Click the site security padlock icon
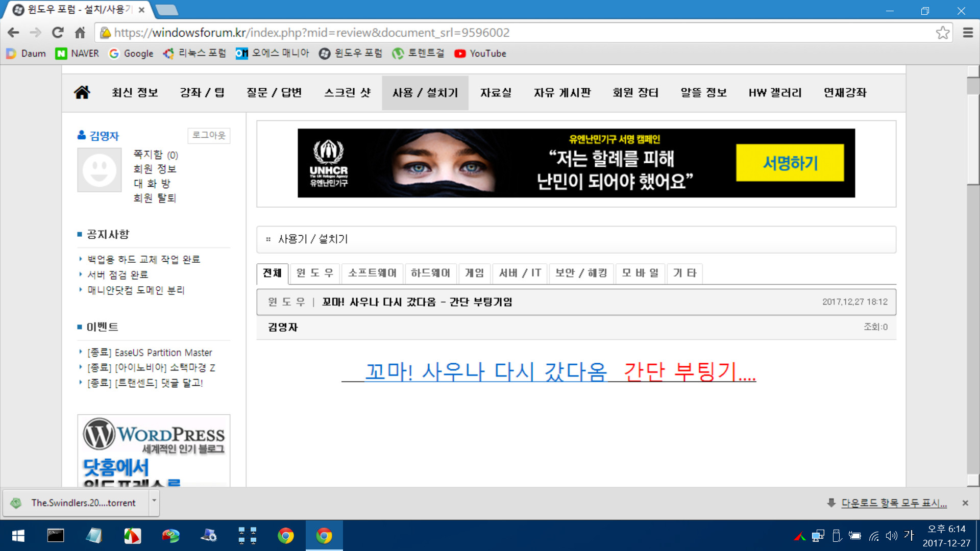Screen dimensions: 980x551 (x=106, y=33)
